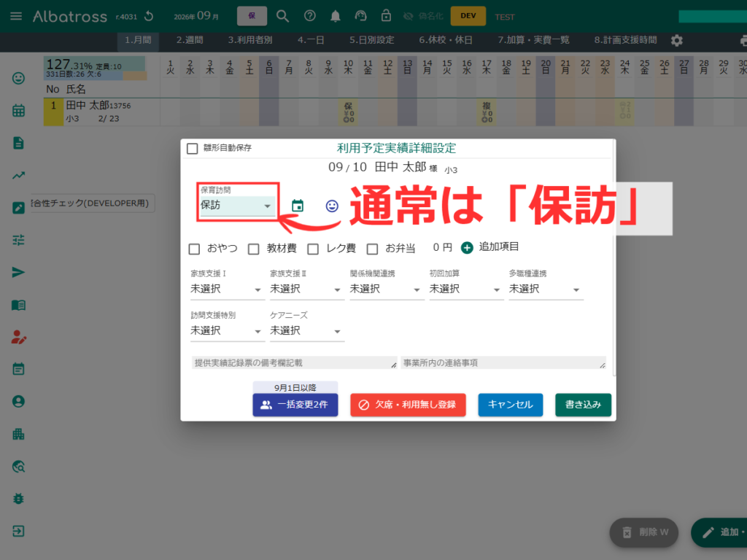The width and height of the screenshot is (747, 560).
Task: Switch to 8.計画支援時間 tab
Action: click(625, 40)
